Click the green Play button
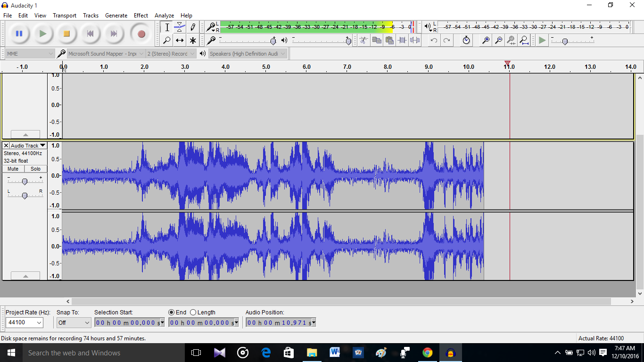Viewport: 644px width, 362px height. (x=43, y=33)
